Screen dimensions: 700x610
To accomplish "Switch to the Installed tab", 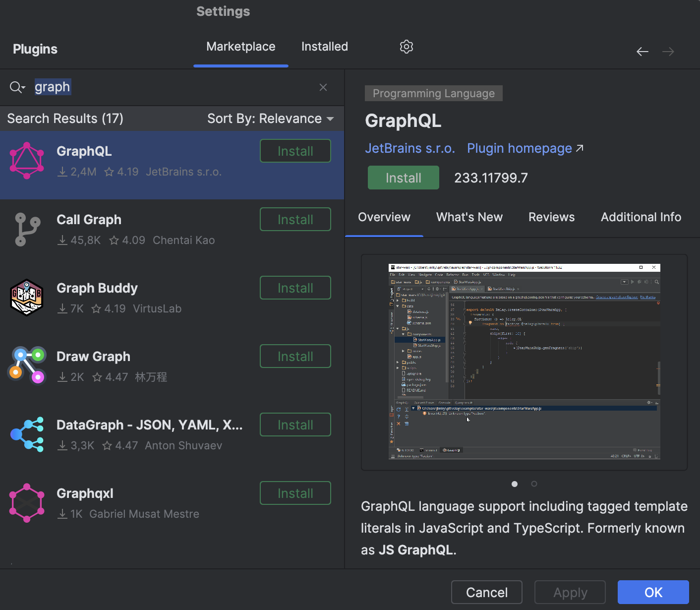I will [324, 46].
